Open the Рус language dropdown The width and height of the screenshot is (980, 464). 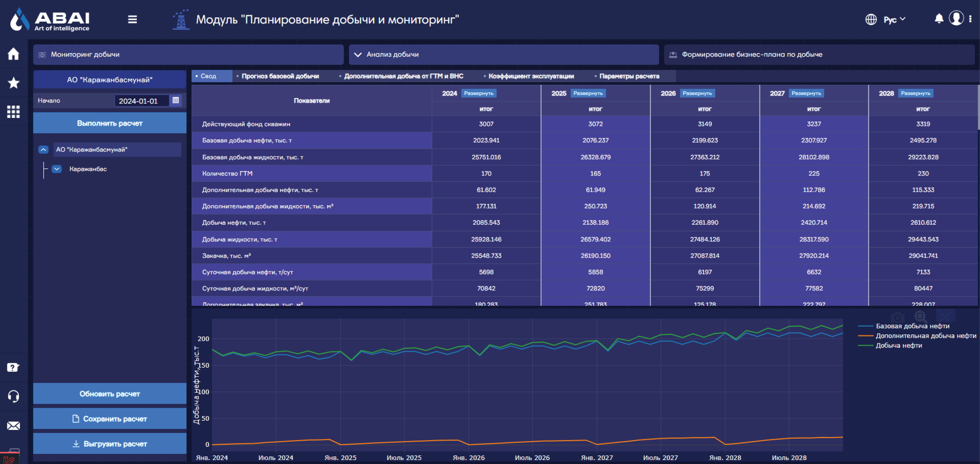[894, 20]
